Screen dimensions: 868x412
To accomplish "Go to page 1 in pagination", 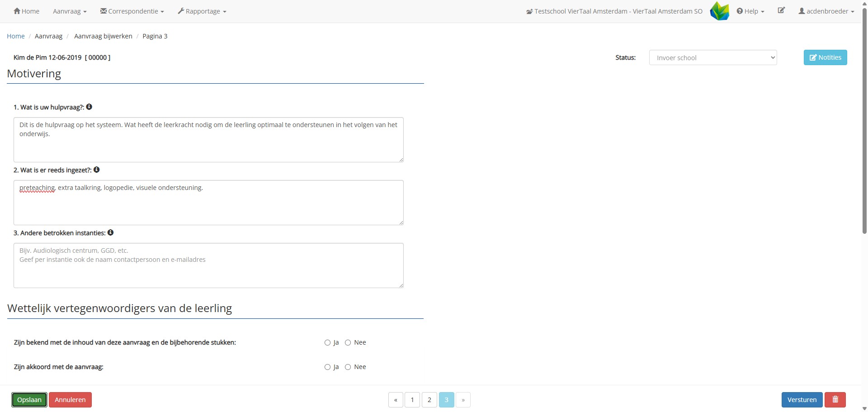I will click(412, 400).
